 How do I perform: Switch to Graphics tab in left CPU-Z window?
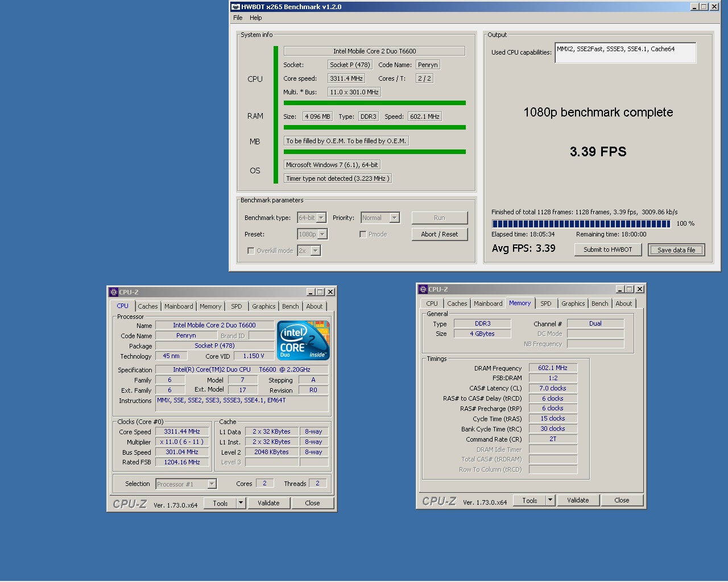264,306
